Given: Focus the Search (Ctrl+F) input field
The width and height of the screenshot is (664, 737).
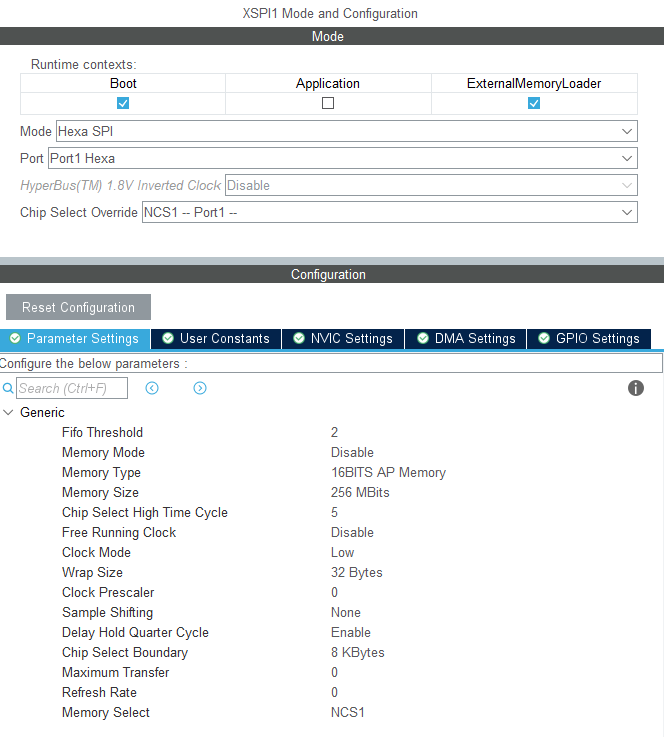Looking at the screenshot, I should tap(72, 388).
